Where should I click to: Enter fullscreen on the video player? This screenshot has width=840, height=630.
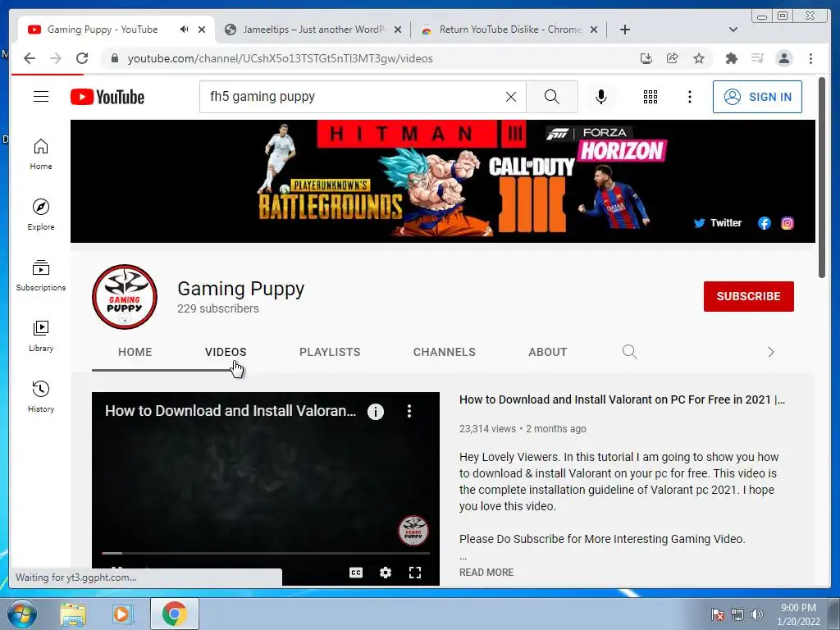tap(414, 573)
